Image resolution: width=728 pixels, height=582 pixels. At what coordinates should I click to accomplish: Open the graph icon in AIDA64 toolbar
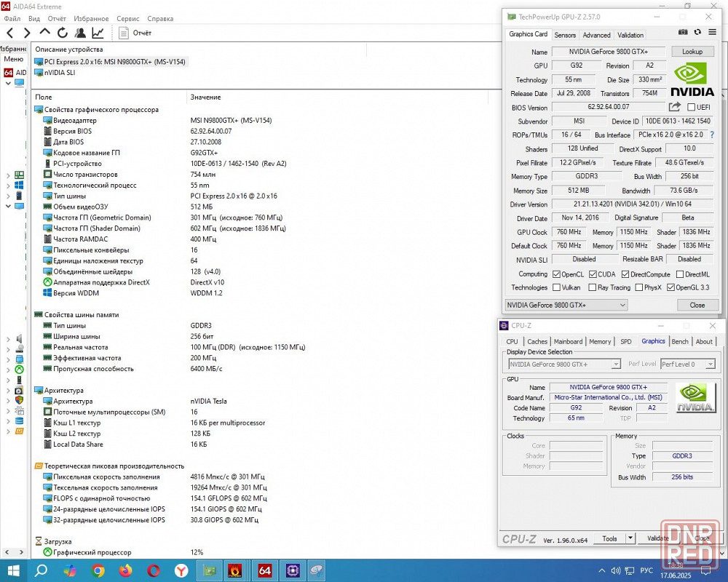[98, 33]
